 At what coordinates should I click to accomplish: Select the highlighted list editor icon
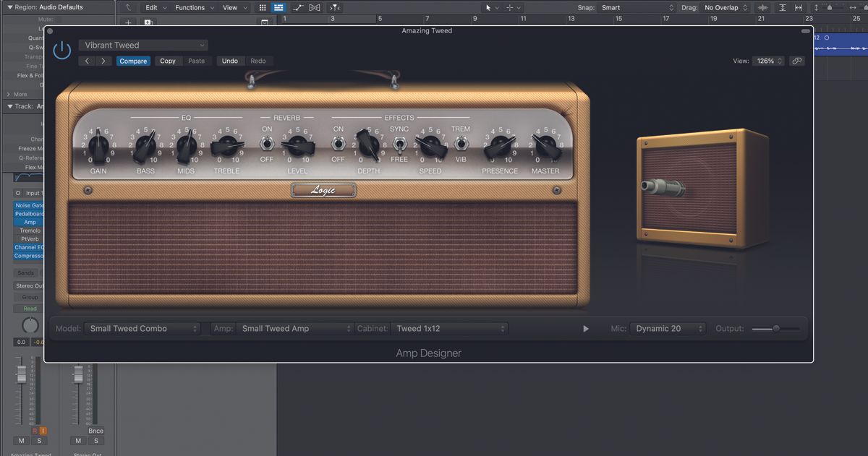coord(278,7)
